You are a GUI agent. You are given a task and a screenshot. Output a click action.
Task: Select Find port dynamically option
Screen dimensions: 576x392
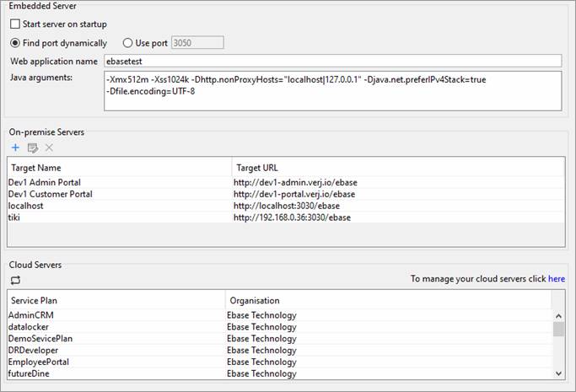(x=15, y=43)
